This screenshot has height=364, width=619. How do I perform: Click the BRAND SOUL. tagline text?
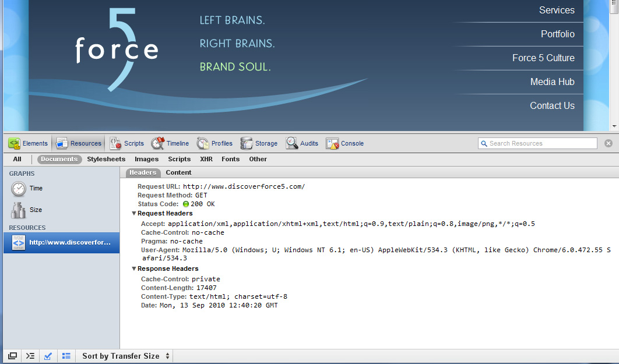(x=235, y=67)
